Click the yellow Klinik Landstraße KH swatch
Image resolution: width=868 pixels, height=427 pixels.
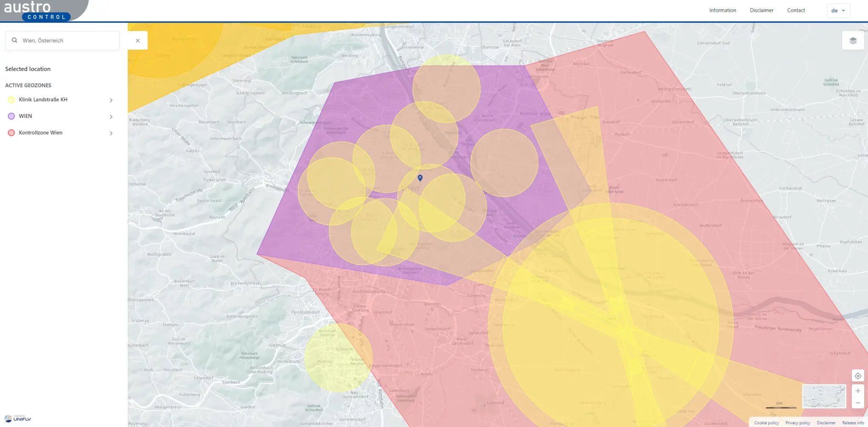pos(11,100)
